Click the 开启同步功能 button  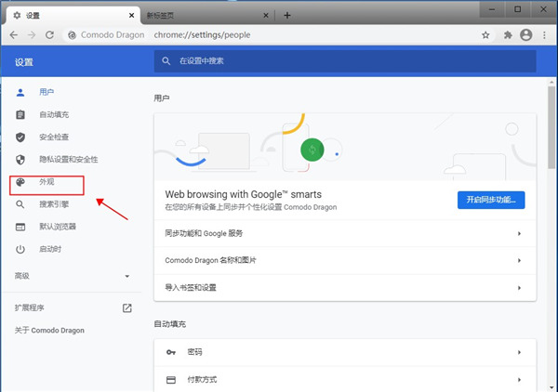[491, 200]
